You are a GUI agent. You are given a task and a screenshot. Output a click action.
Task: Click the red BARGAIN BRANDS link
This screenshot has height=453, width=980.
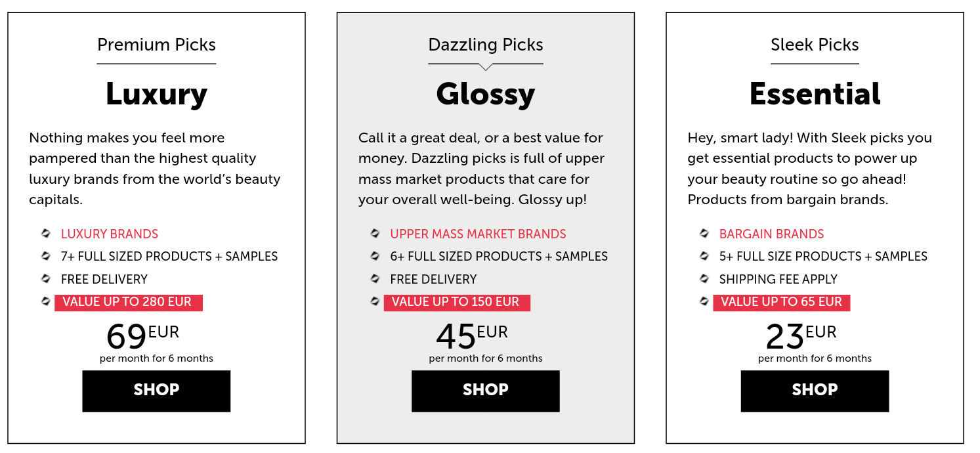771,234
